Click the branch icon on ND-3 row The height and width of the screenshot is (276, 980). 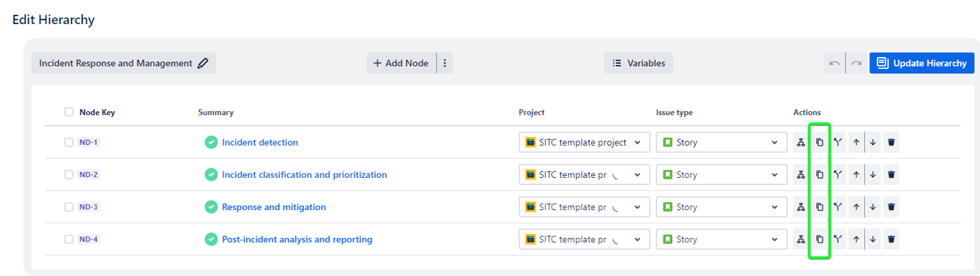click(x=837, y=207)
